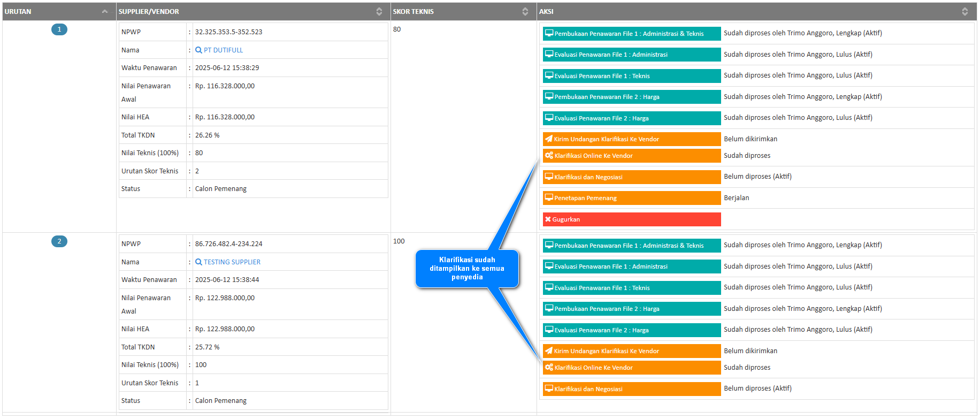
Task: Click monitor icon on Penetapan Pemenang
Action: pos(549,198)
